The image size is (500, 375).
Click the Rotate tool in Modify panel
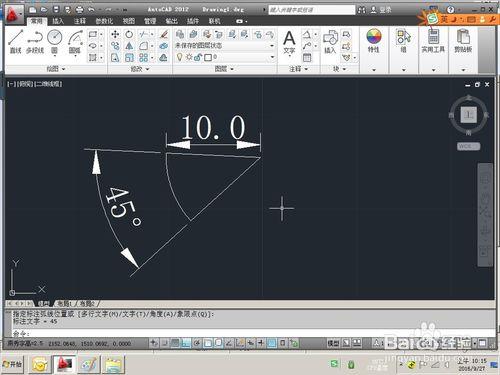pyautogui.click(x=129, y=34)
